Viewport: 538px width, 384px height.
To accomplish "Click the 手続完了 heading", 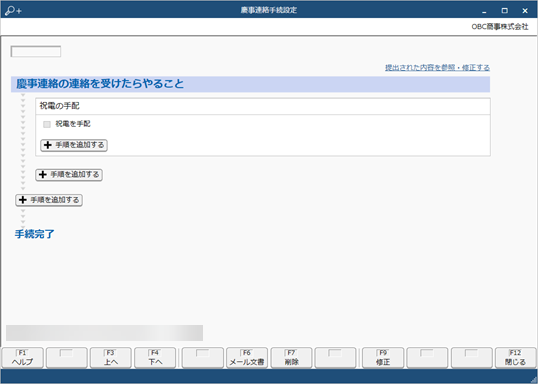I will [x=35, y=234].
